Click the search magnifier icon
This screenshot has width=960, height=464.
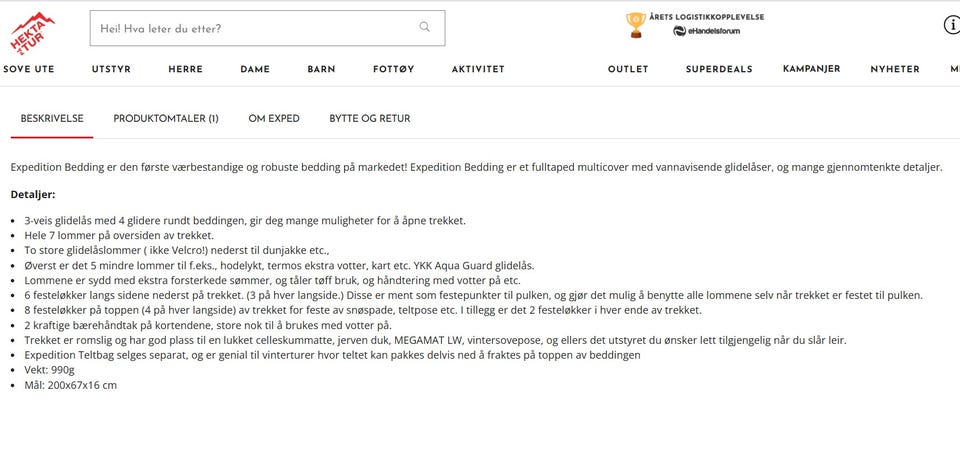(x=424, y=27)
